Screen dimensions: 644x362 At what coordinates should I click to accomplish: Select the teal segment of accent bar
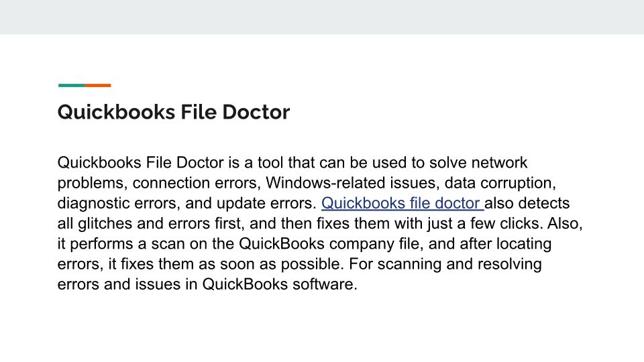click(71, 85)
